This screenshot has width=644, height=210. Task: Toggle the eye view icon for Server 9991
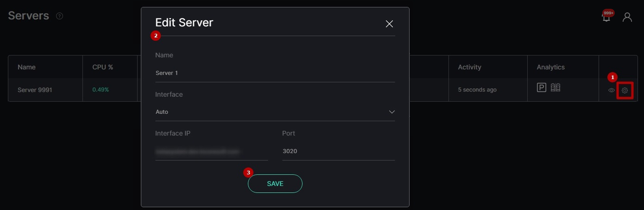coord(612,90)
